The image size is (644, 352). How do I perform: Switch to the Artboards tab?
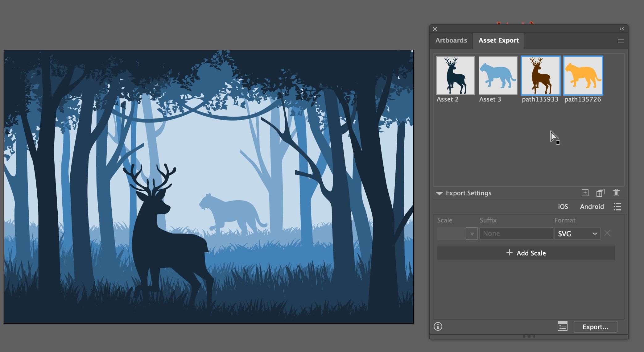point(451,40)
